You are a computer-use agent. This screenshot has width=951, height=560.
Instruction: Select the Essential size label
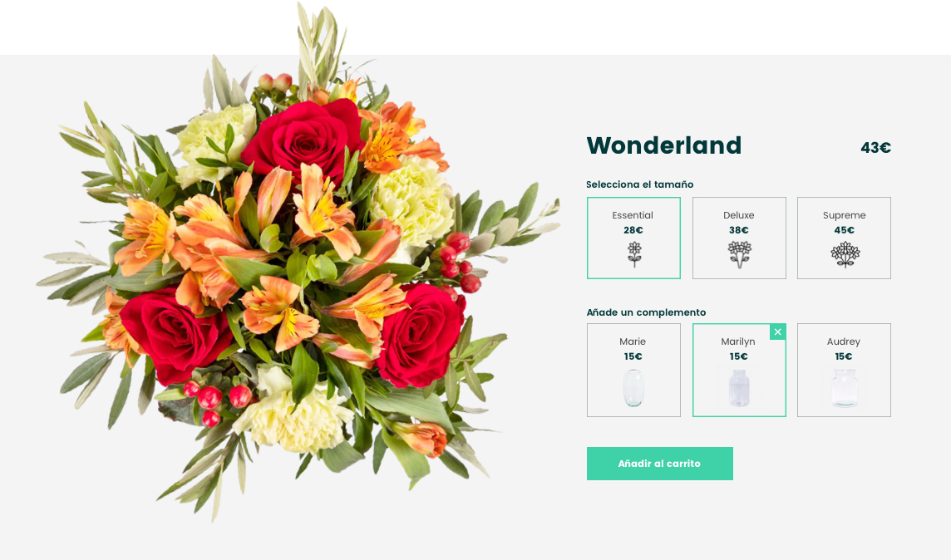(633, 215)
